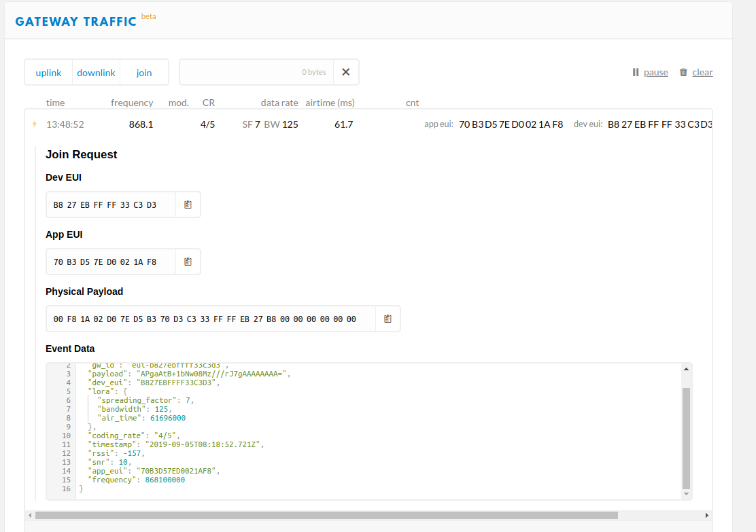Clear the gateway traffic log

[x=696, y=72]
